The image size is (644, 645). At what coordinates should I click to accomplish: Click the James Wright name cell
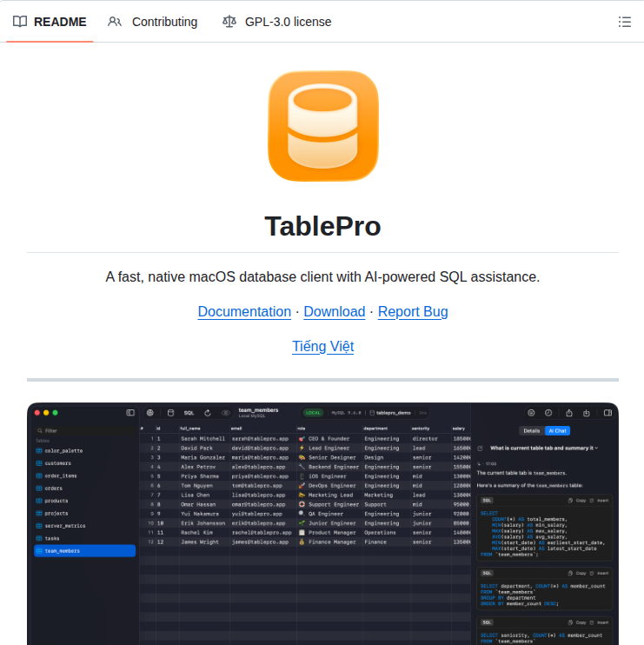point(200,542)
